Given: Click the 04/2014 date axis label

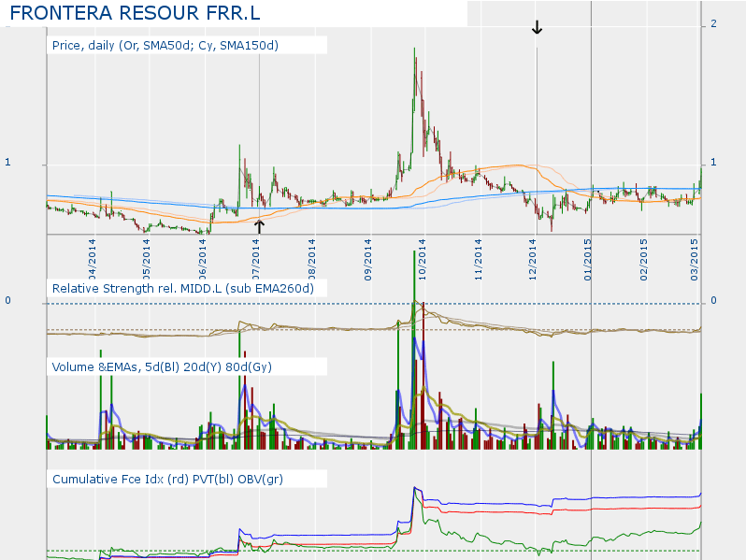Looking at the screenshot, I should click(x=92, y=260).
